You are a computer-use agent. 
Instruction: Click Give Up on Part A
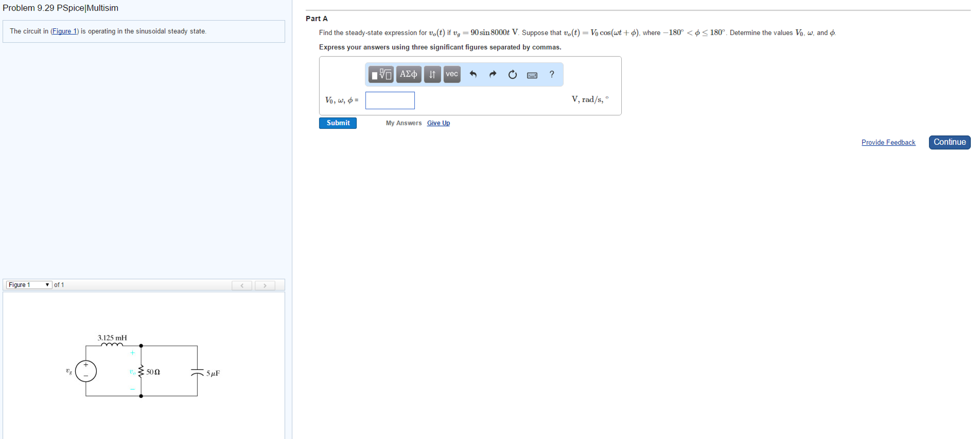[438, 123]
